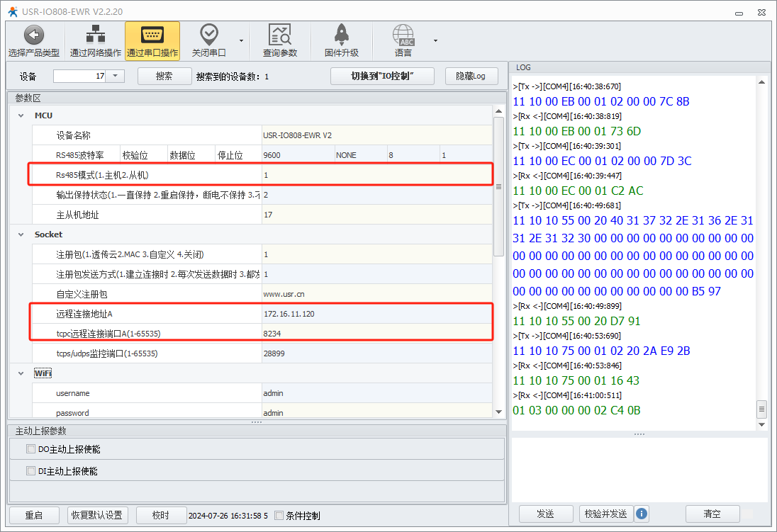The image size is (777, 532).
Task: Click the 固件升级 rocket icon
Action: click(x=341, y=35)
